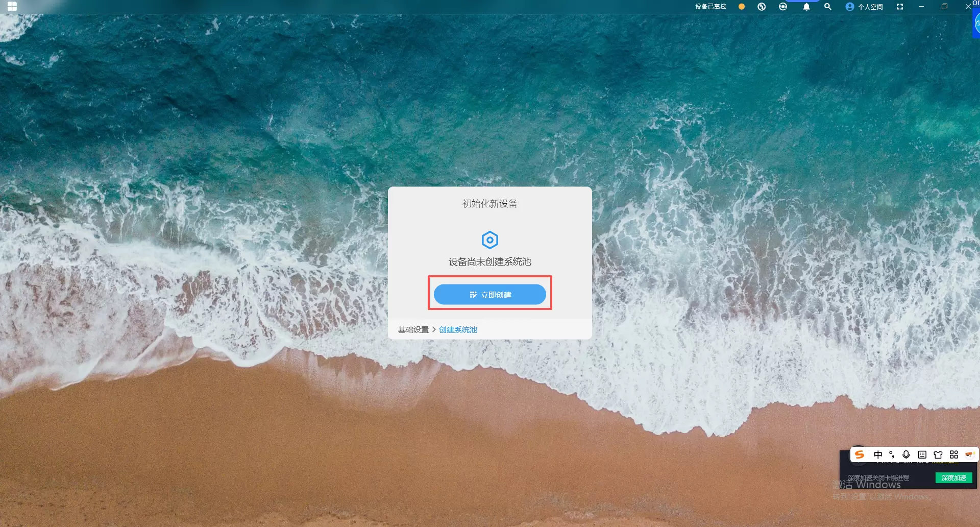The image size is (980, 527).
Task: Click the green 深度加速 button
Action: [953, 478]
